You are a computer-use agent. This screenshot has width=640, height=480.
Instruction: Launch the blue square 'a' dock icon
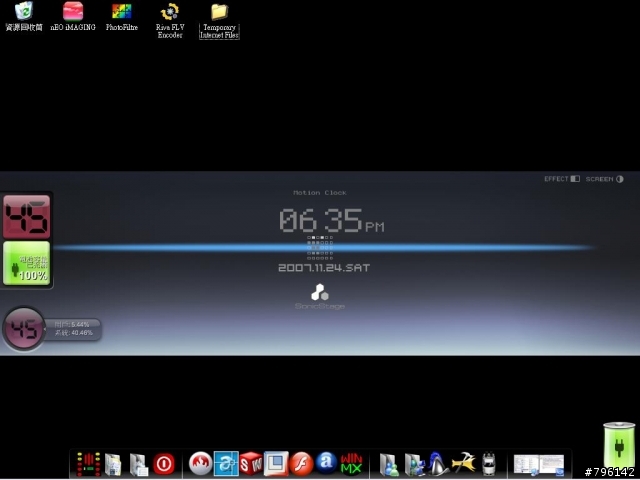(226, 464)
